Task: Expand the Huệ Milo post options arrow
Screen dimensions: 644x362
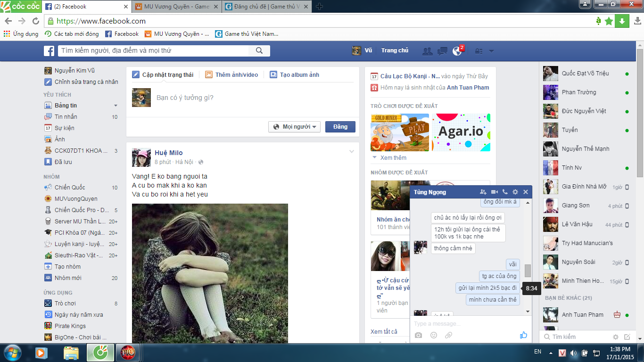Action: click(351, 151)
